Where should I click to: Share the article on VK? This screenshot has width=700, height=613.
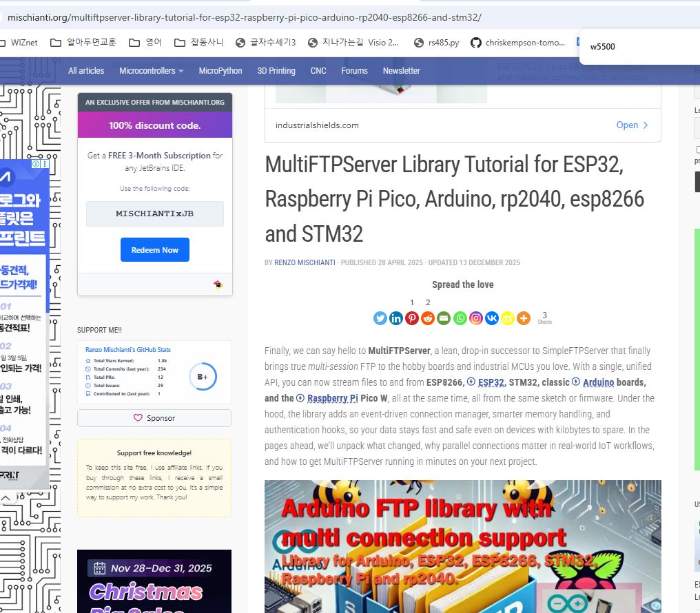coord(491,318)
